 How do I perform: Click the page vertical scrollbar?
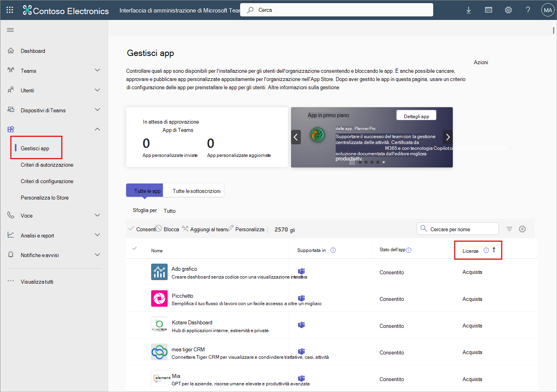click(553, 30)
